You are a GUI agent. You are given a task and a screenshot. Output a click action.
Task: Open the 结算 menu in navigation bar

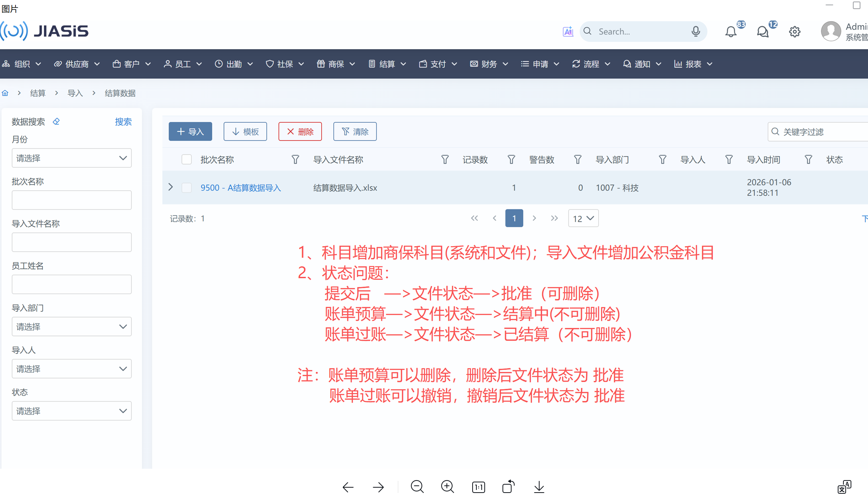(x=387, y=64)
